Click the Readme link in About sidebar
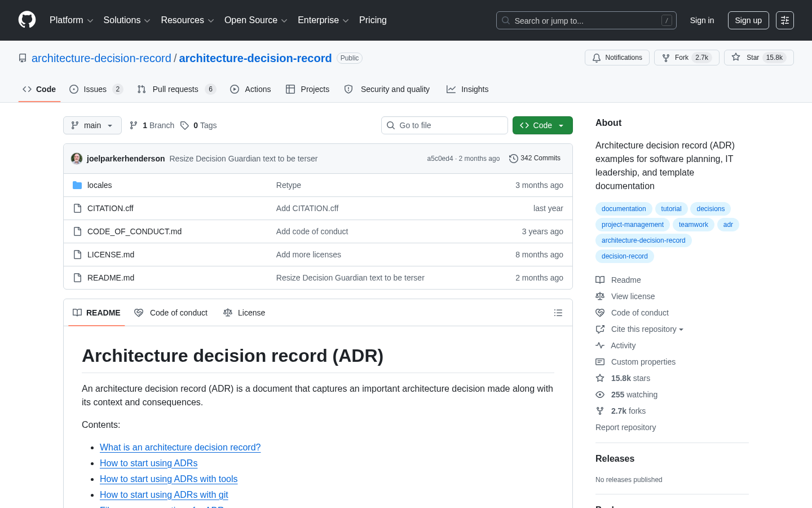Image resolution: width=812 pixels, height=508 pixels. (x=618, y=280)
